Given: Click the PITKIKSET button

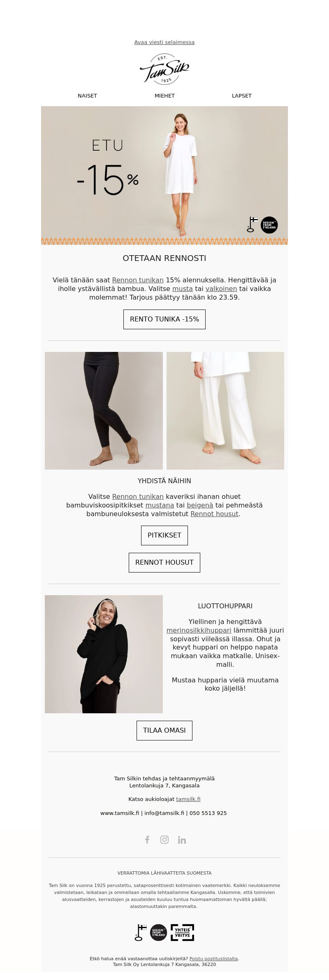Looking at the screenshot, I should click(x=164, y=535).
